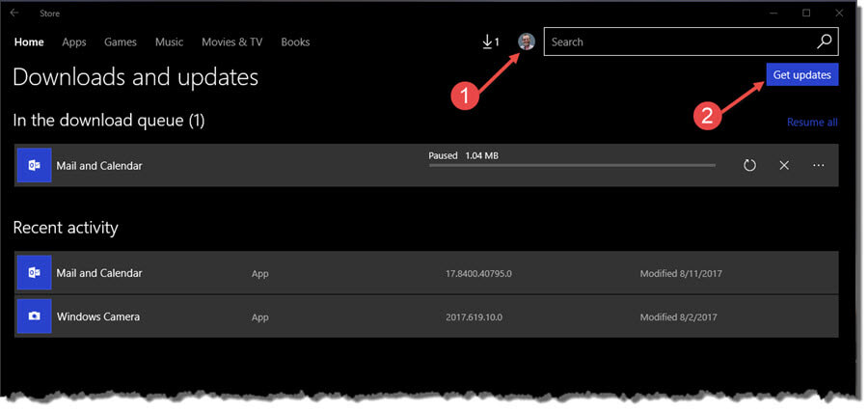Screen dimensions: 868x412
Task: Click Mail and Calendar icon in download queue
Action: click(35, 165)
